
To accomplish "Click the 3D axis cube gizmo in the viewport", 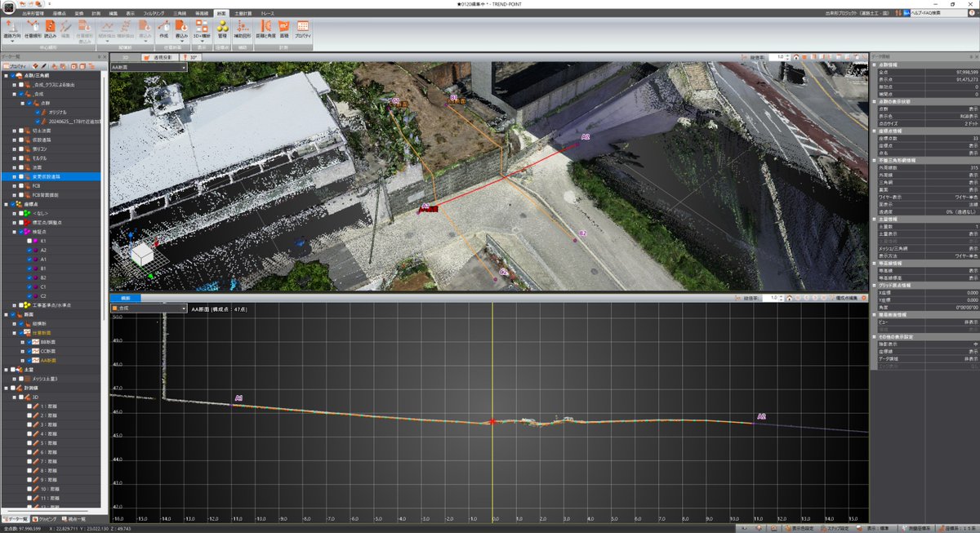I will pyautogui.click(x=141, y=254).
